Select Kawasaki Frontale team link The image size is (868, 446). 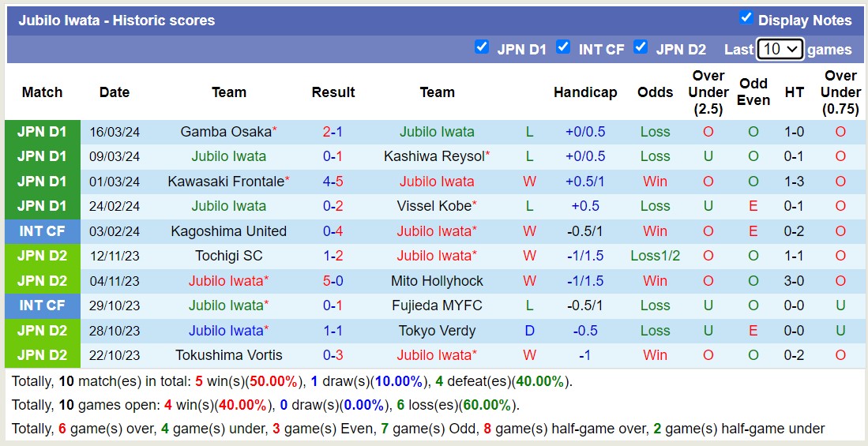[x=226, y=182]
